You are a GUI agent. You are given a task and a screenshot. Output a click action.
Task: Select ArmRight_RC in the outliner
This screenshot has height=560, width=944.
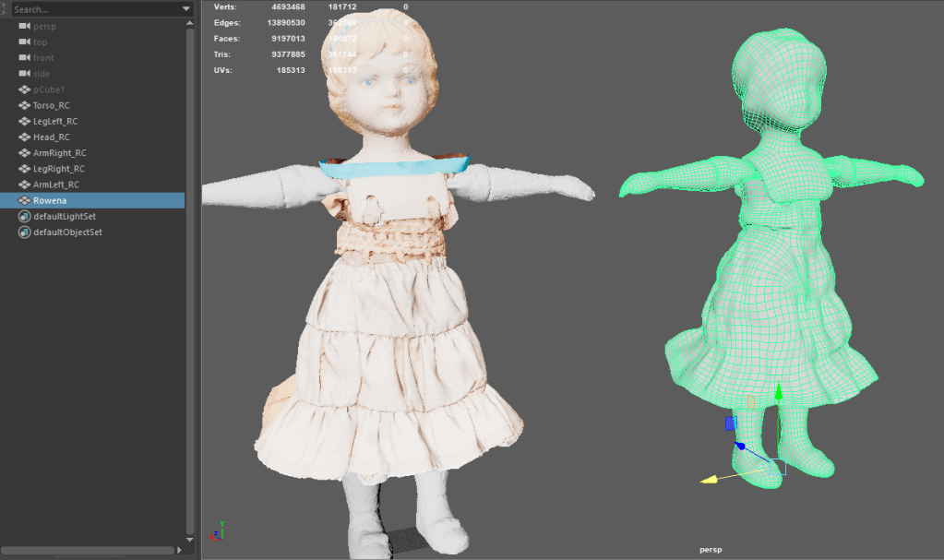59,152
